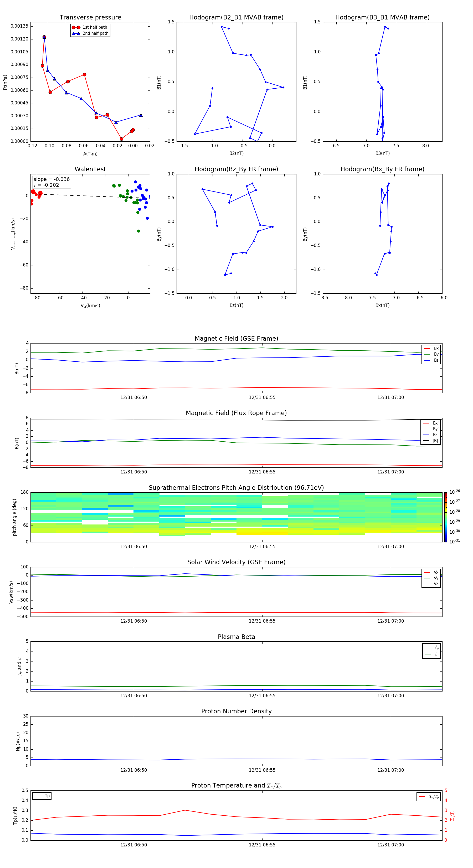The width and height of the screenshot is (473, 868).
Task: Click the "Np(#/cc)" y-axis label
Action: click(x=18, y=741)
